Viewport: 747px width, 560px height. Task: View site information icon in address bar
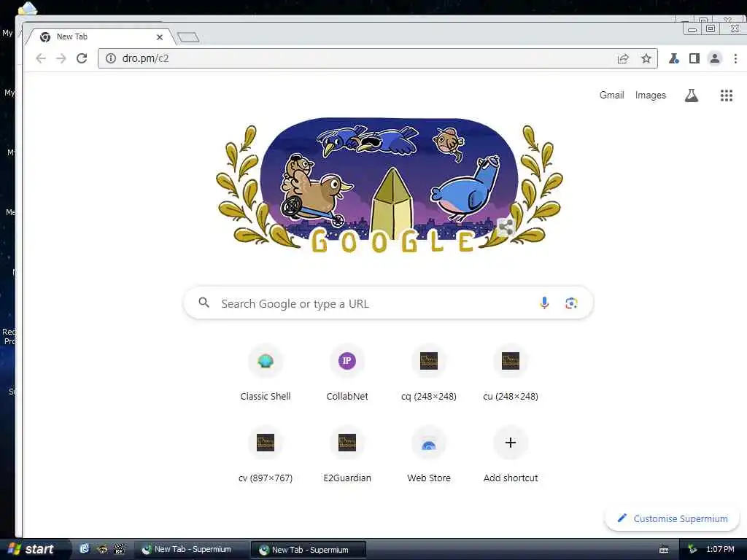(111, 58)
